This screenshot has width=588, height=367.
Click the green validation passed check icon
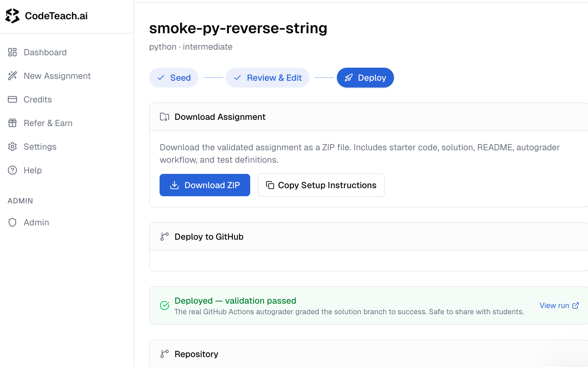pyautogui.click(x=165, y=306)
